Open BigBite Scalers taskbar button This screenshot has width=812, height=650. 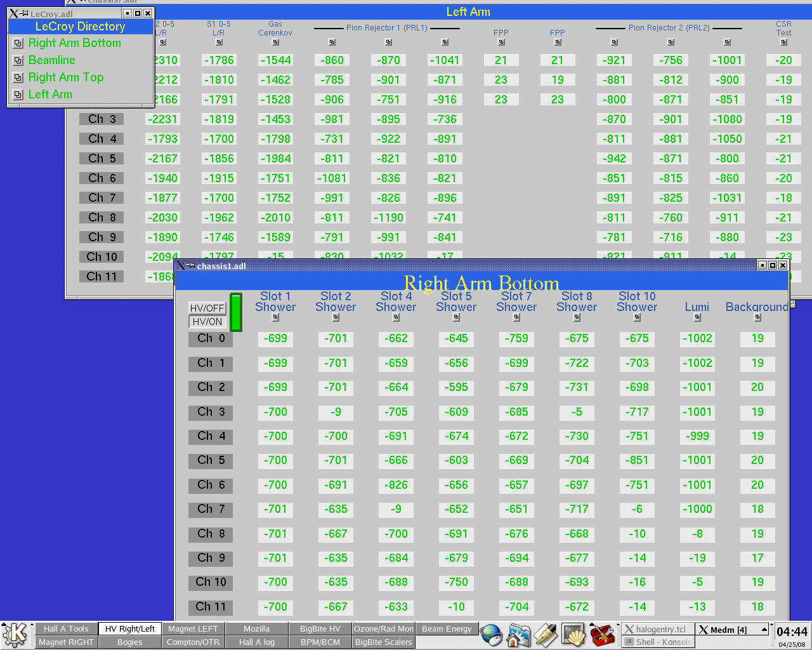[383, 642]
